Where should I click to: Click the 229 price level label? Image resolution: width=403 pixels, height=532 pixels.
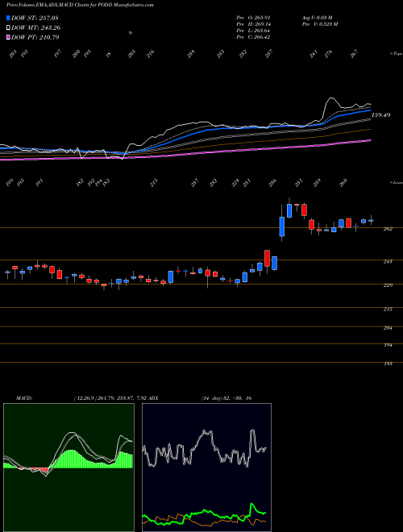388,285
